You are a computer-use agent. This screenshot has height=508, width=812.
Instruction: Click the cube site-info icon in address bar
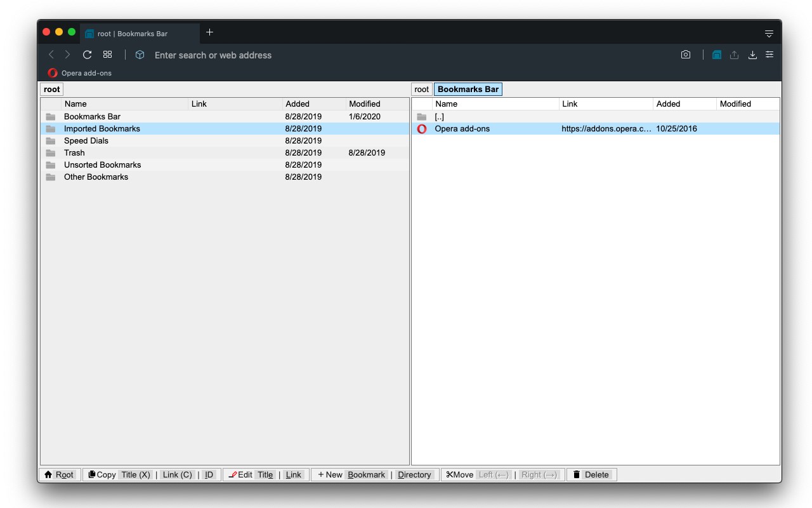(x=140, y=55)
